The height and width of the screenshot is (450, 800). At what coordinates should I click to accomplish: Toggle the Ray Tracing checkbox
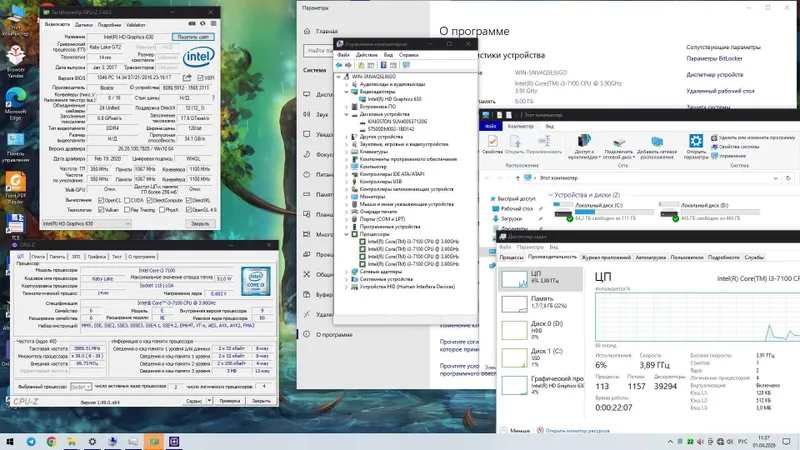click(127, 210)
